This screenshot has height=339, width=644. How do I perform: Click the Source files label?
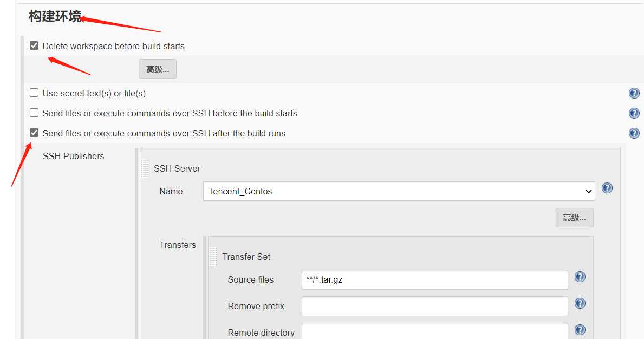click(251, 279)
